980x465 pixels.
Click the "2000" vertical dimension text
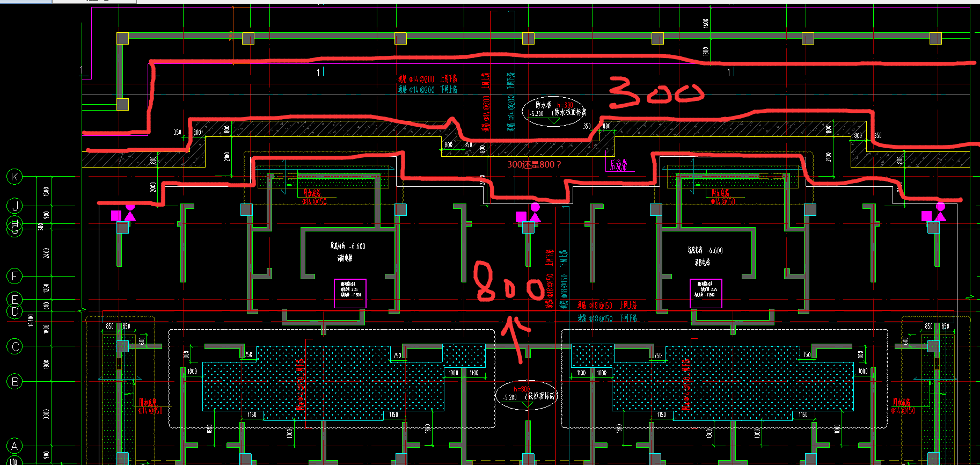pos(153,187)
